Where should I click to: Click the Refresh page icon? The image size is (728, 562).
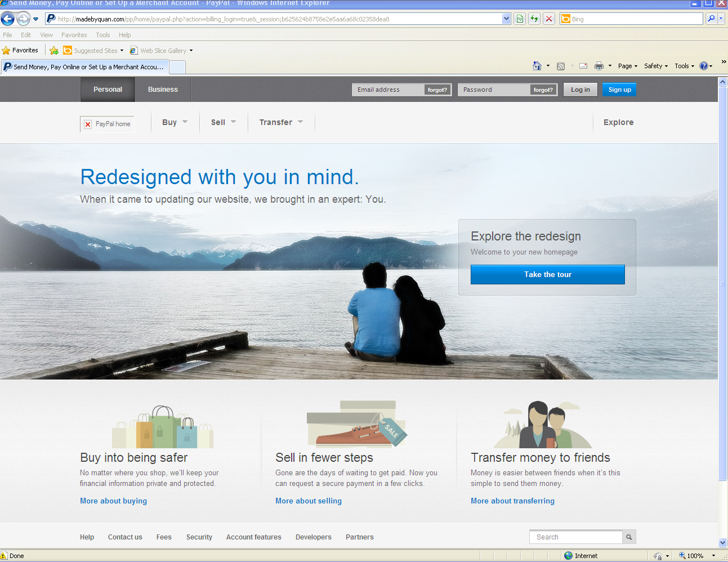534,19
